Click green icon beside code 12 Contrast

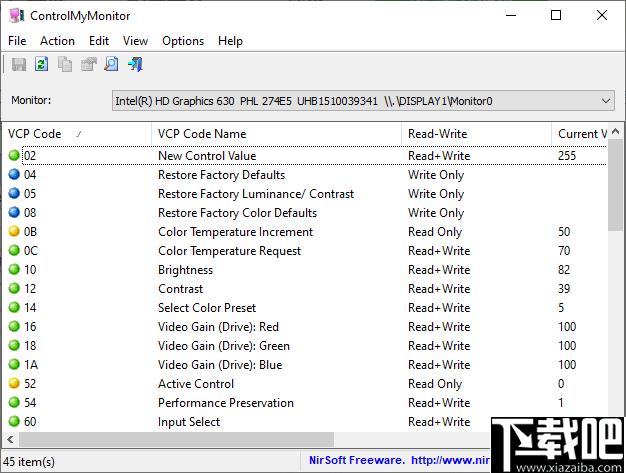pos(14,288)
